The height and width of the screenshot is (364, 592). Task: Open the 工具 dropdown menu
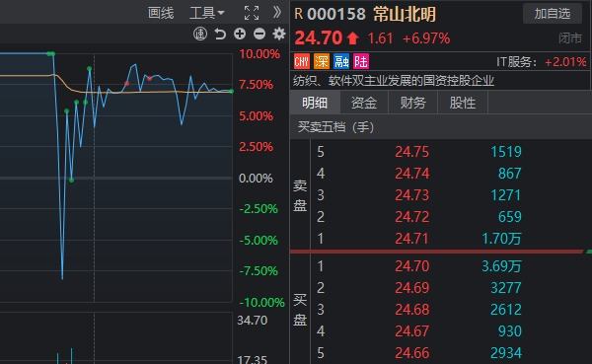click(207, 13)
